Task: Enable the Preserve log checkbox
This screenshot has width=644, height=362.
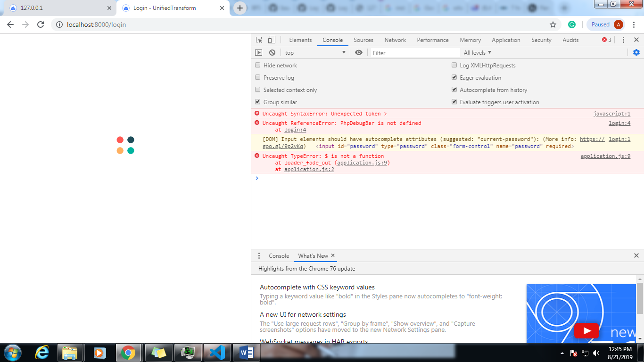Action: (x=257, y=77)
